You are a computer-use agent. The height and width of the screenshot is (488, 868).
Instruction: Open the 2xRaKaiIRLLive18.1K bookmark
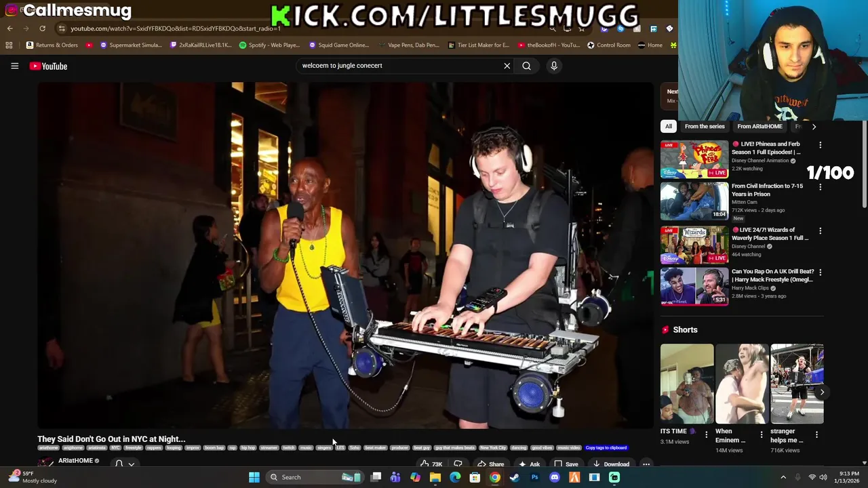(201, 45)
